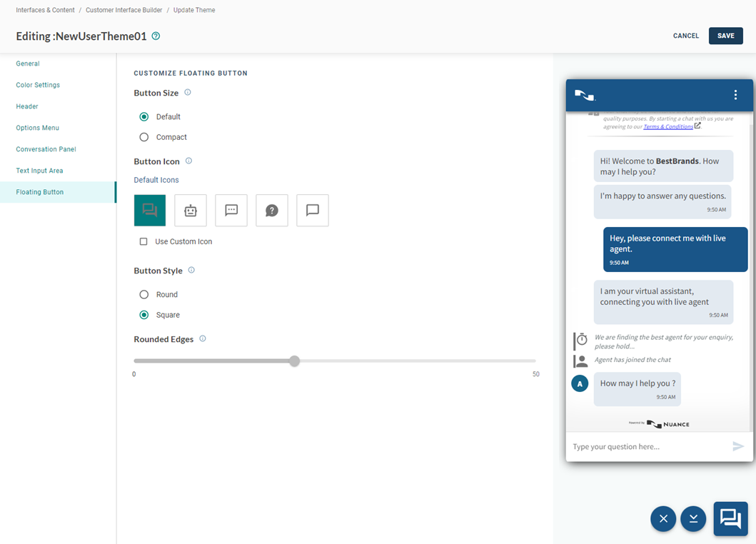Select the Compact button size option
This screenshot has height=544, width=756.
point(144,137)
